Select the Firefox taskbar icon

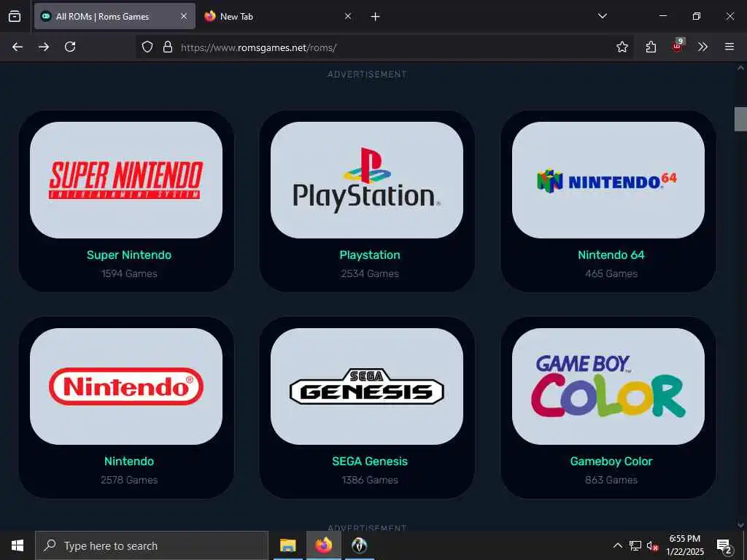pos(323,545)
